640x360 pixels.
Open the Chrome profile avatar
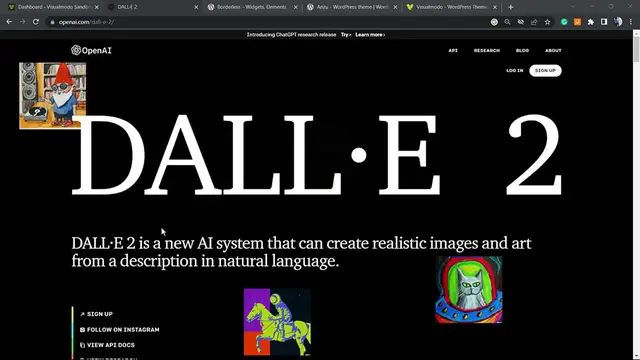pos(618,22)
